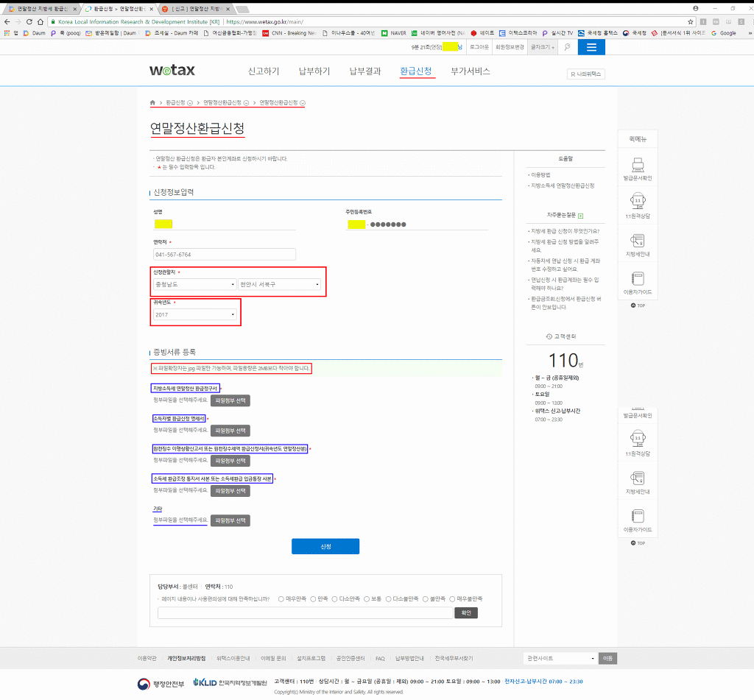The width and height of the screenshot is (754, 700).
Task: Open the NAVER bookmark
Action: pos(394,33)
